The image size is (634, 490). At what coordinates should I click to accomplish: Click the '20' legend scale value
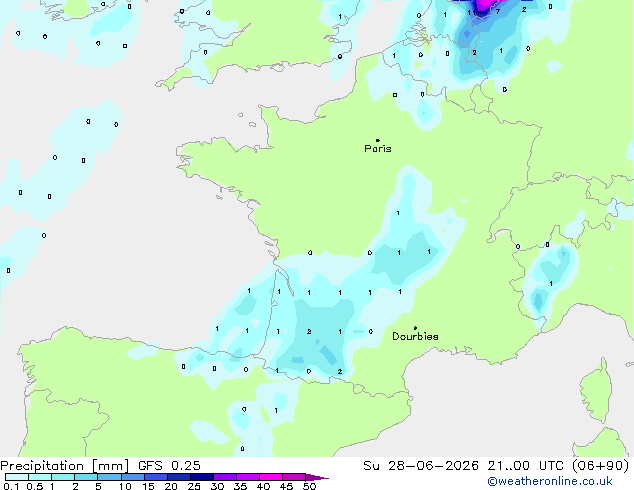171,486
